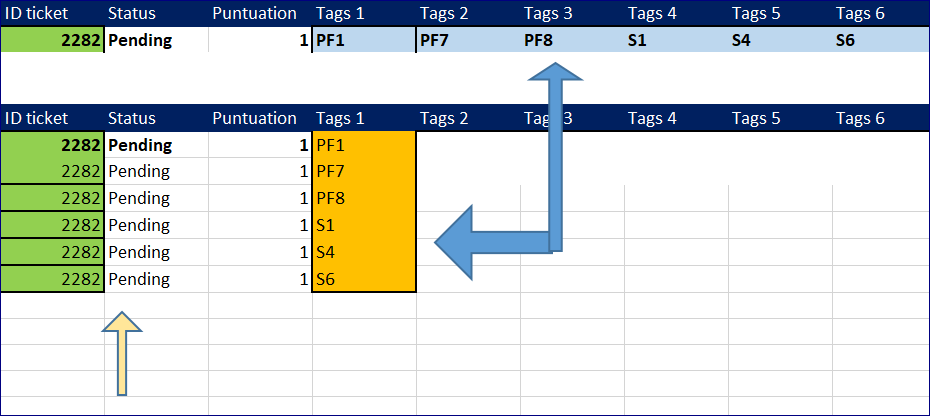
Task: Select the orange S4 cell
Action: pyautogui.click(x=364, y=252)
